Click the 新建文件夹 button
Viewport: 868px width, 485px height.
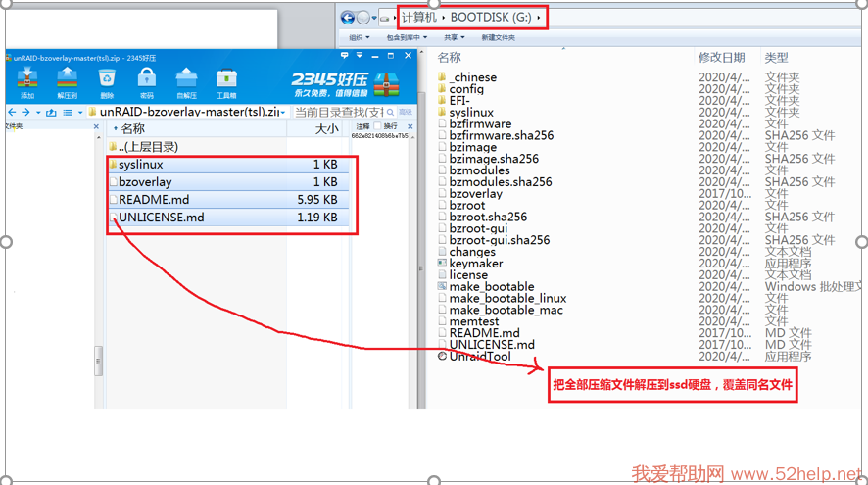tap(498, 38)
